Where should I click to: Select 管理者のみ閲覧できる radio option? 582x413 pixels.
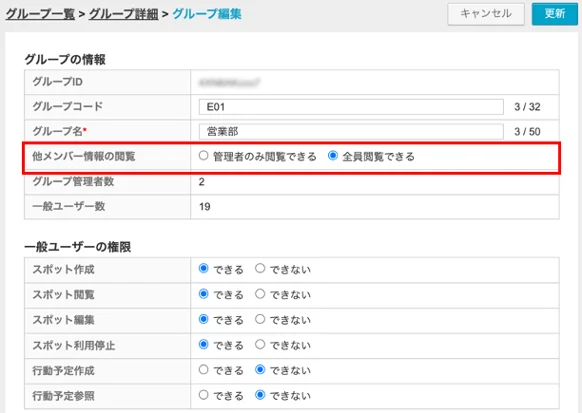tap(203, 155)
